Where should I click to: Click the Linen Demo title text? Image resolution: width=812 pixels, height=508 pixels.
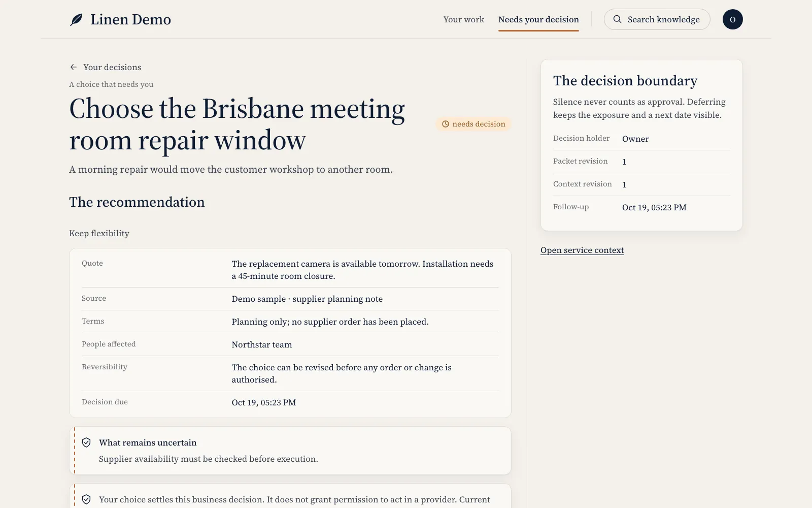(130, 19)
